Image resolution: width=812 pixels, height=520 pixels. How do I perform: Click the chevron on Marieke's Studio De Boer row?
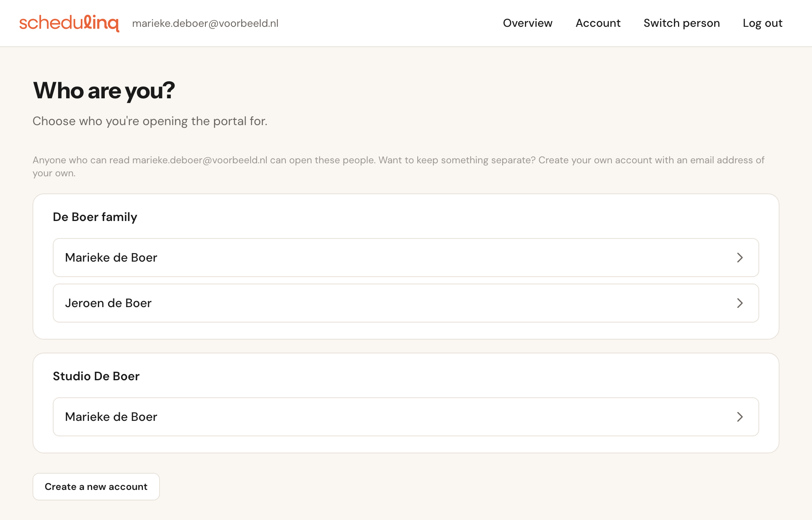point(740,417)
